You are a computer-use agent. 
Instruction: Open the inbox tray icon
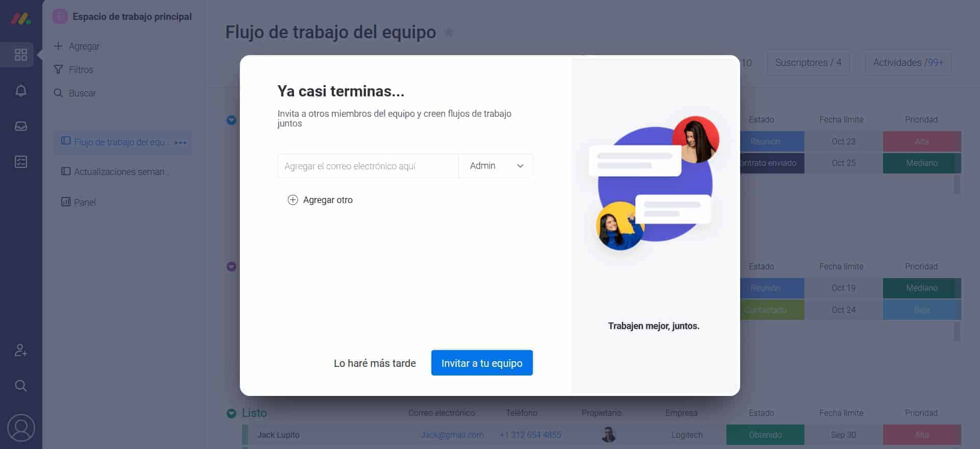21,126
